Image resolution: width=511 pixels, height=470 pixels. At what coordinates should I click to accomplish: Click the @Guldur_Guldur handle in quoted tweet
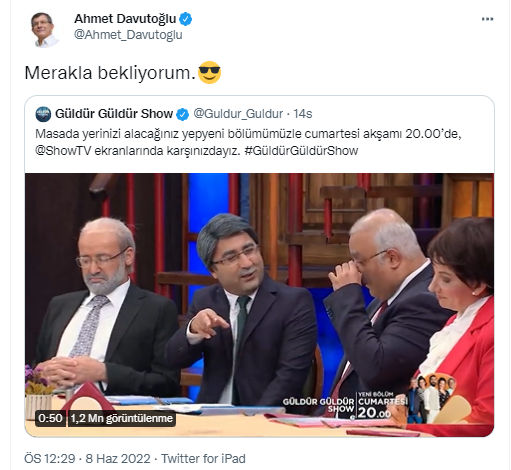pos(238,114)
